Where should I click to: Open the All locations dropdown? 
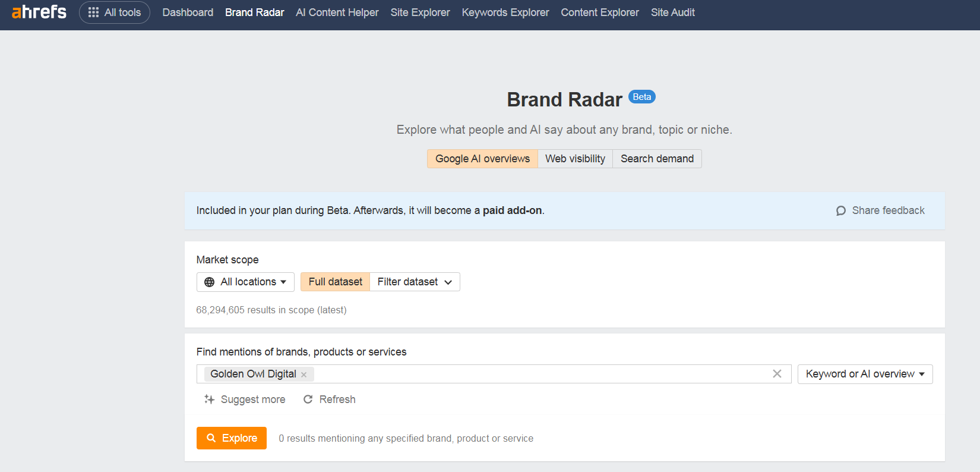(245, 282)
